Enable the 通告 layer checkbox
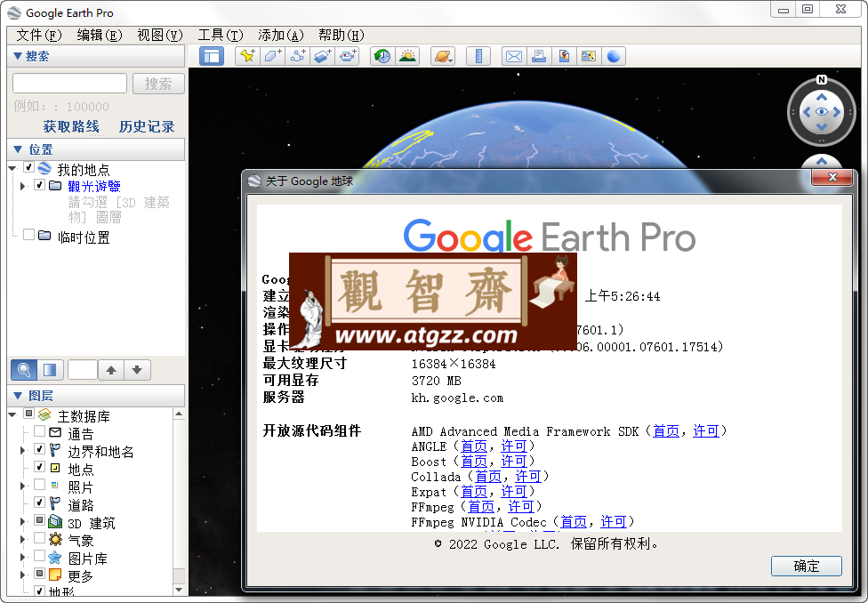The width and height of the screenshot is (868, 603). pyautogui.click(x=39, y=430)
